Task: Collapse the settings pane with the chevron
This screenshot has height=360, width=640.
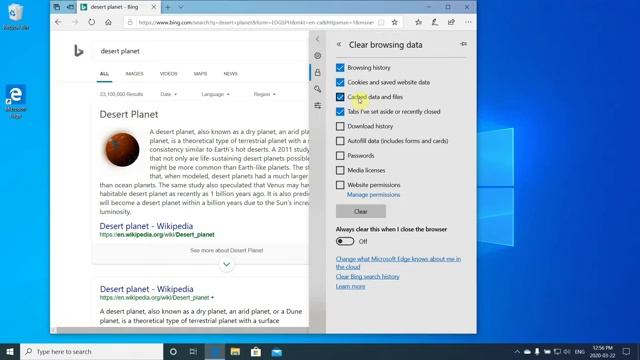Action: [317, 39]
